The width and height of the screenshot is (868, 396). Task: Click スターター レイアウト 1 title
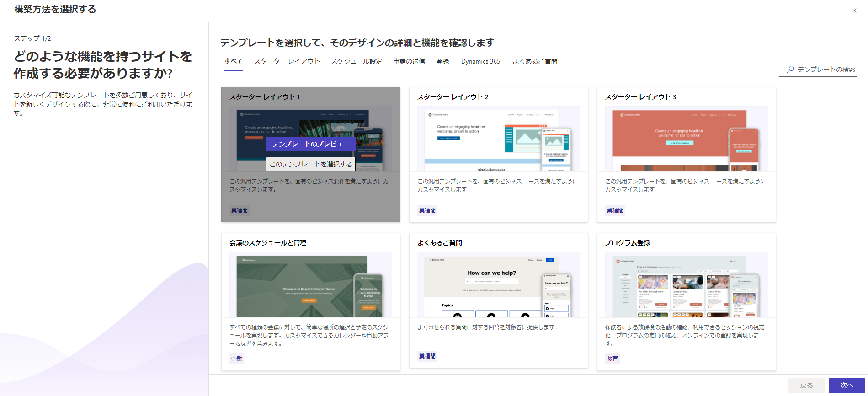(265, 97)
